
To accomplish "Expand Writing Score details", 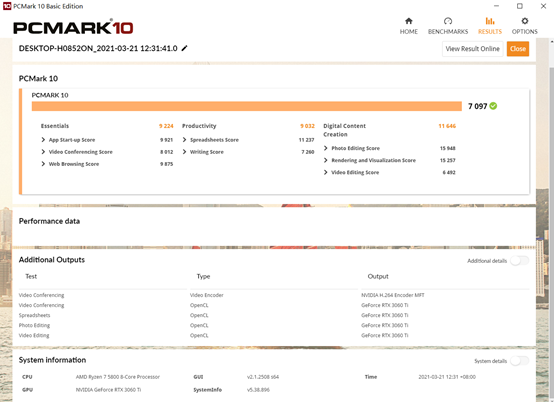I will point(184,152).
